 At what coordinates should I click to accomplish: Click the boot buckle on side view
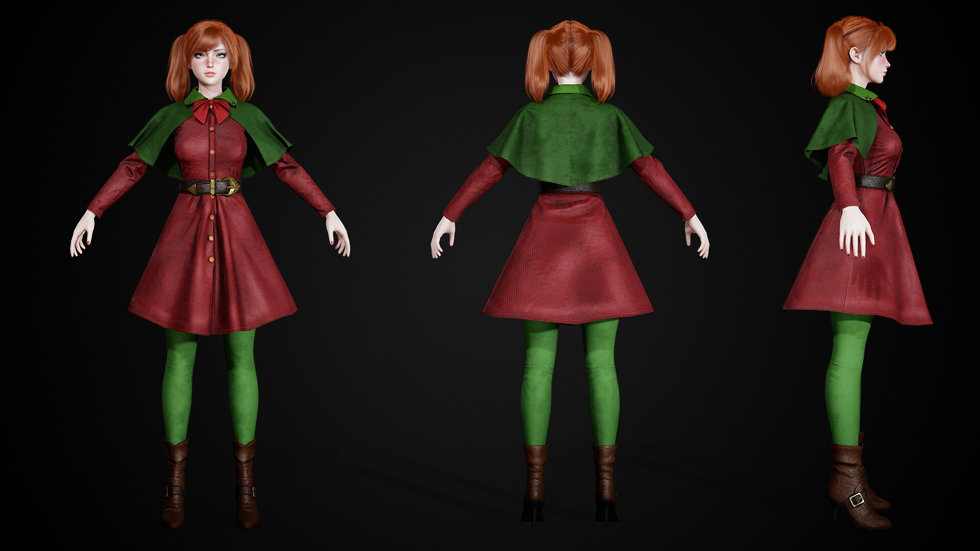coord(856,498)
